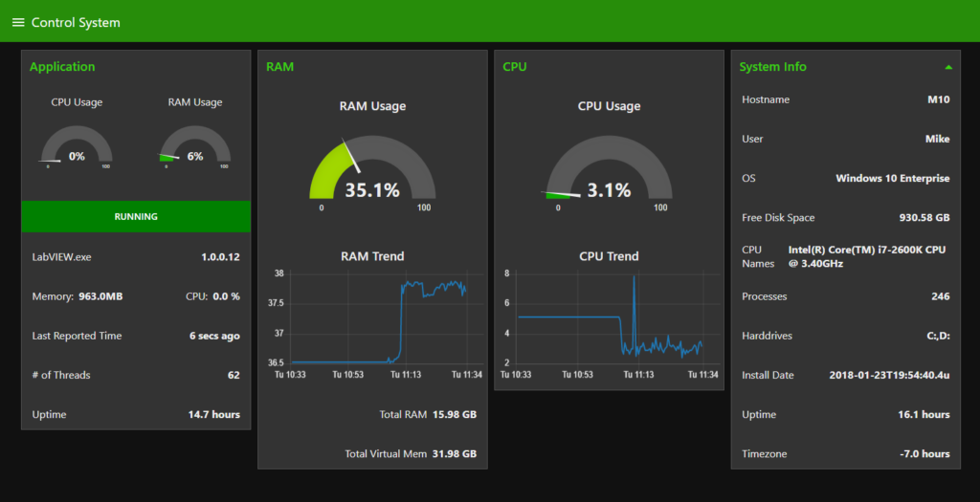Image resolution: width=980 pixels, height=502 pixels.
Task: Click the Install Date value
Action: [890, 375]
